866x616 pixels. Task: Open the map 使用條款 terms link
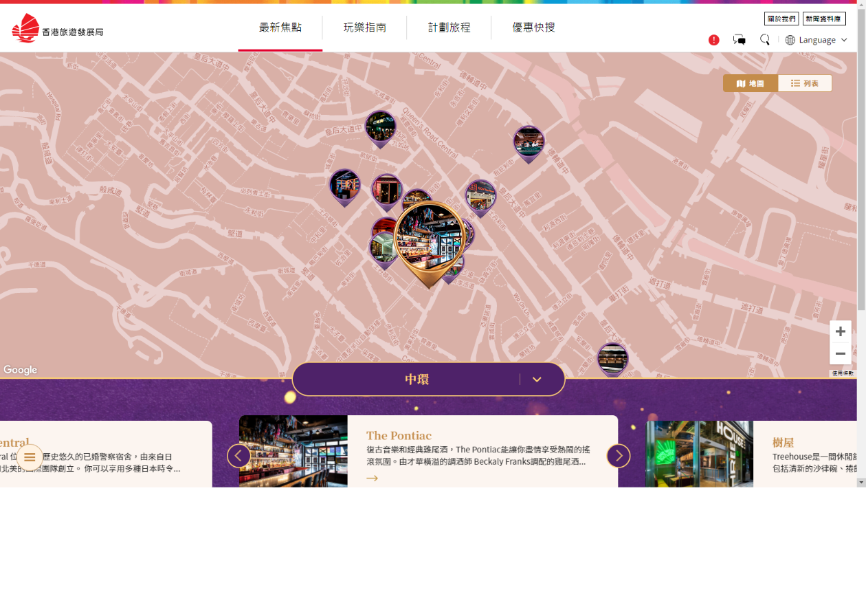click(x=842, y=373)
